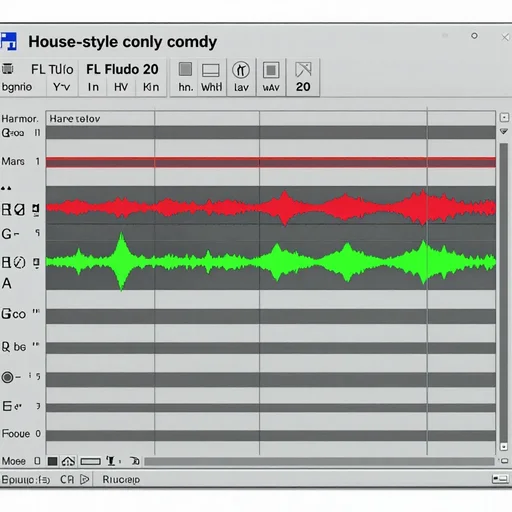Enable the round record toggle on track 5
Viewport: 512px width, 512px height.
[7, 377]
